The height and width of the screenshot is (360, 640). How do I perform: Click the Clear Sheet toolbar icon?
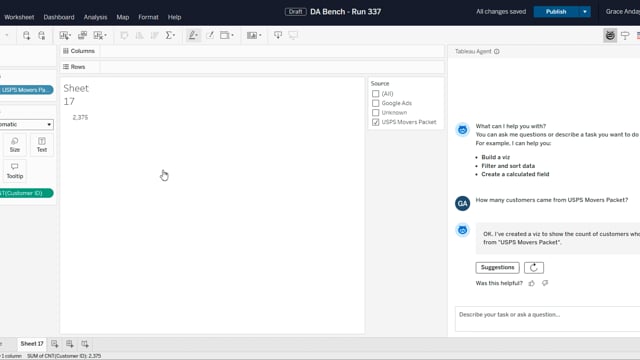pos(98,36)
